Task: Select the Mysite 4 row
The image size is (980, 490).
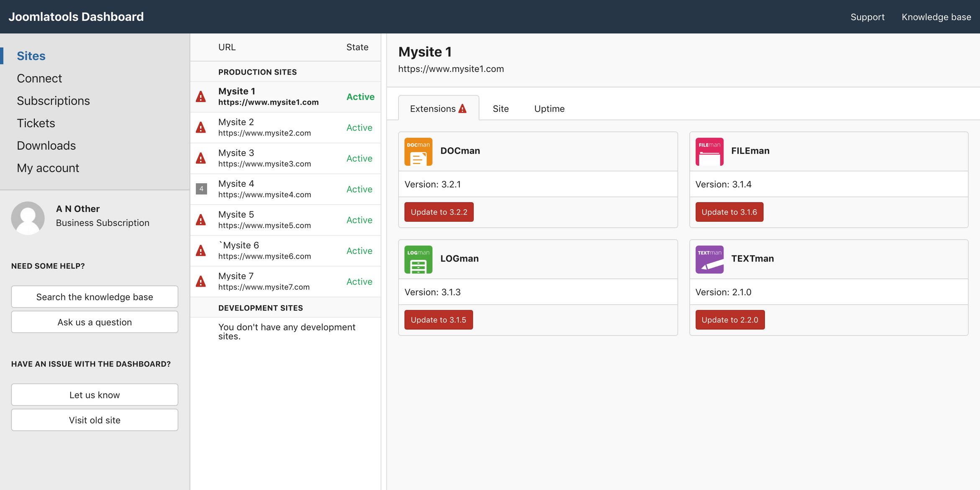Action: (x=285, y=189)
